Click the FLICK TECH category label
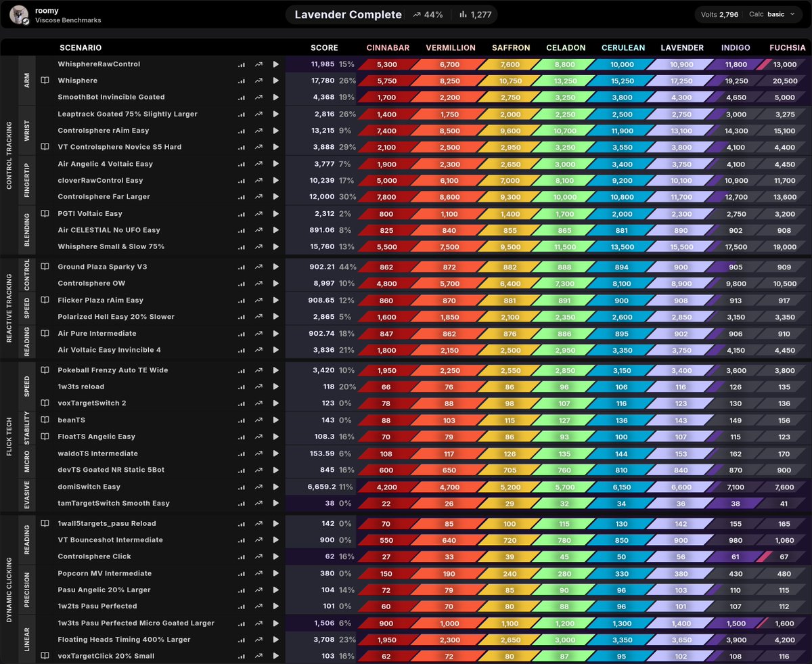Screen dimensions: 812x664 click(9, 437)
